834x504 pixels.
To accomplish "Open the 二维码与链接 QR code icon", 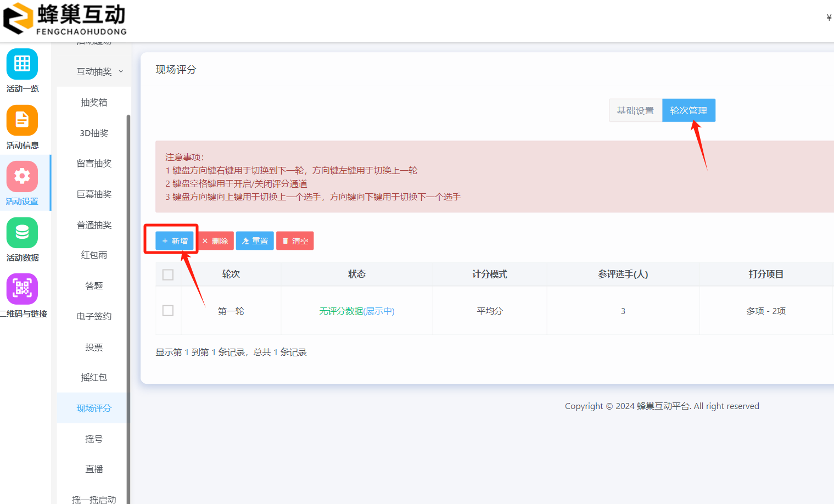I will coord(22,289).
